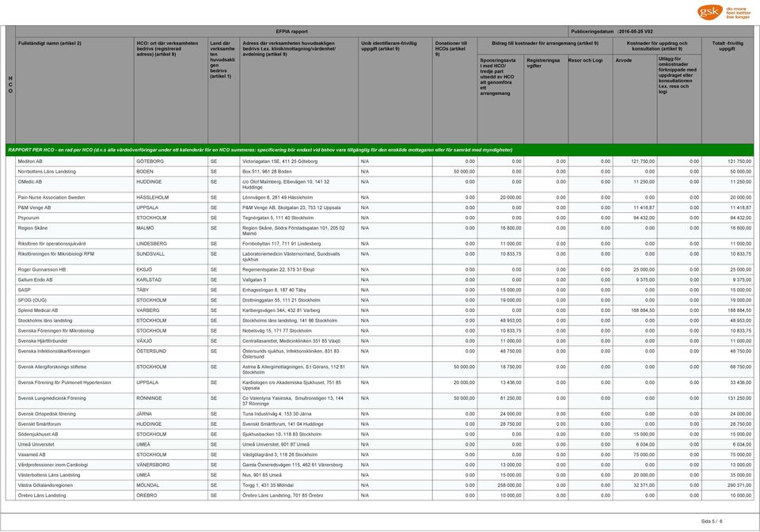Click the "SASP" name cell

click(x=74, y=291)
